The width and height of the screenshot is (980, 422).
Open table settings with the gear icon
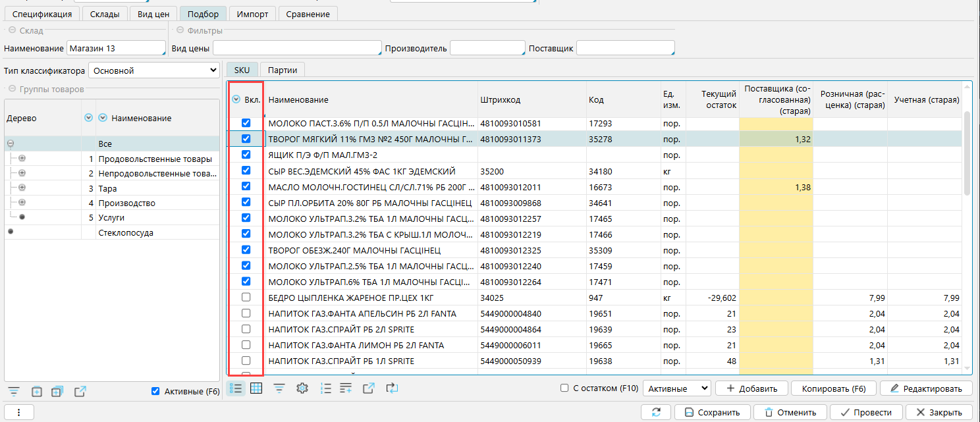click(302, 388)
